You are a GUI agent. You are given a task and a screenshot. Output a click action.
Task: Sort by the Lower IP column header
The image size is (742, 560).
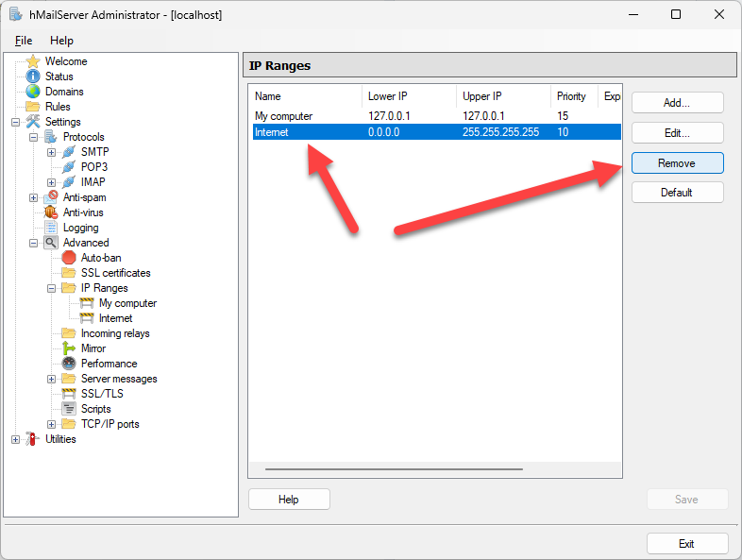click(410, 96)
